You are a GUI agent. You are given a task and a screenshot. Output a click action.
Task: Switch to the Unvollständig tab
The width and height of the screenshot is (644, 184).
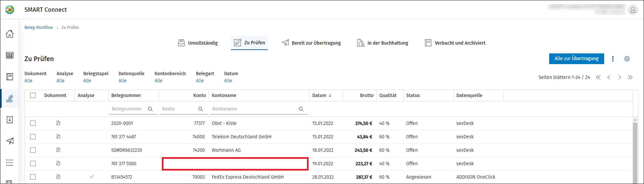197,43
